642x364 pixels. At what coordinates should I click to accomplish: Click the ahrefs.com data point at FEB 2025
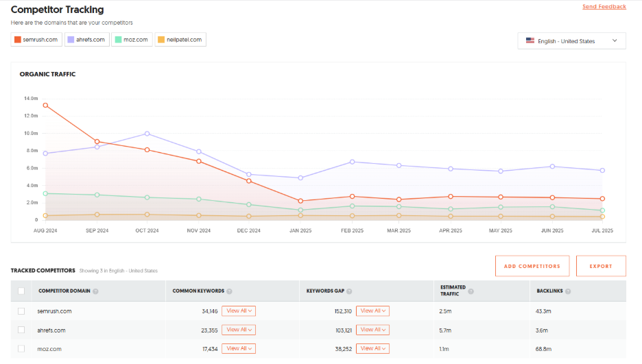(x=352, y=162)
